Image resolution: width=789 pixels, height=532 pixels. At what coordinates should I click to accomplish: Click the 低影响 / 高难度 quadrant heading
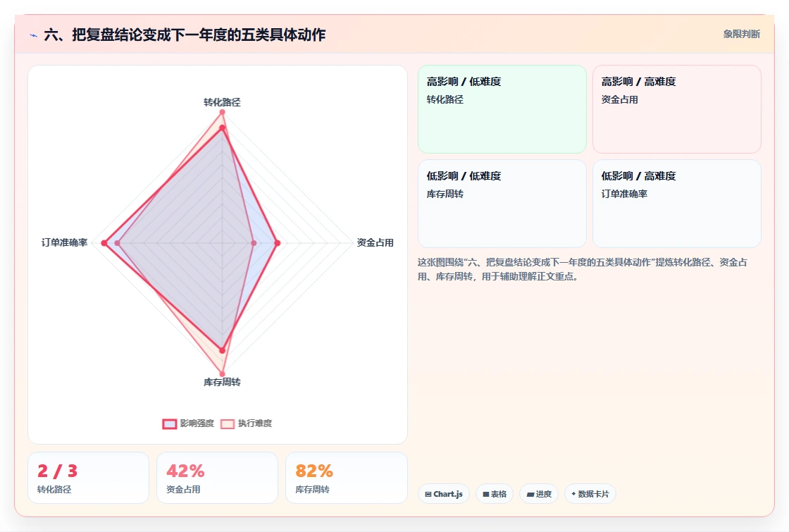(x=638, y=175)
